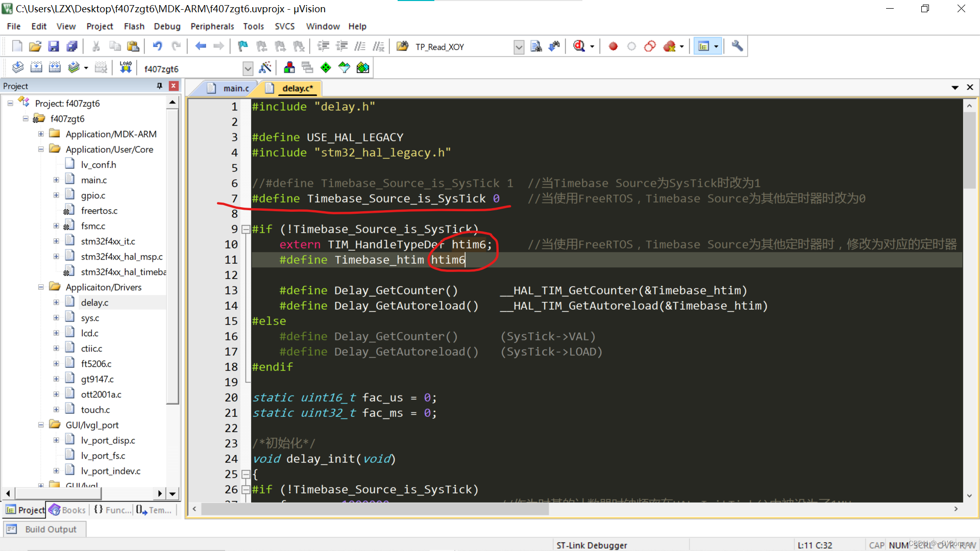Image resolution: width=980 pixels, height=551 pixels.
Task: Click the Build Output button
Action: pyautogui.click(x=44, y=529)
